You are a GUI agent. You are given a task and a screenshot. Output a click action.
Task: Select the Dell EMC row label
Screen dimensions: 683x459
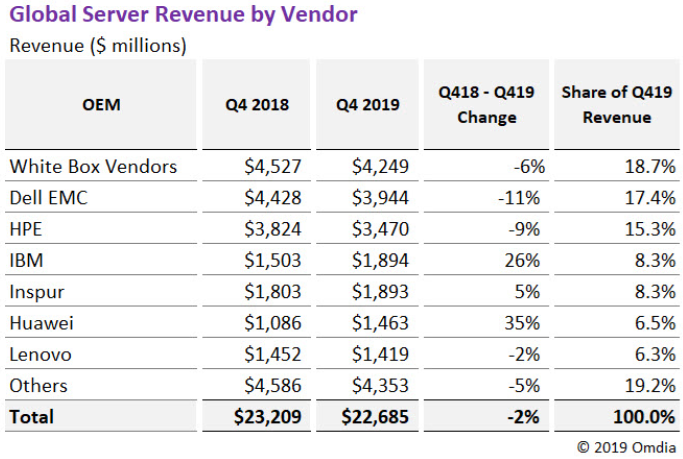pos(48,198)
